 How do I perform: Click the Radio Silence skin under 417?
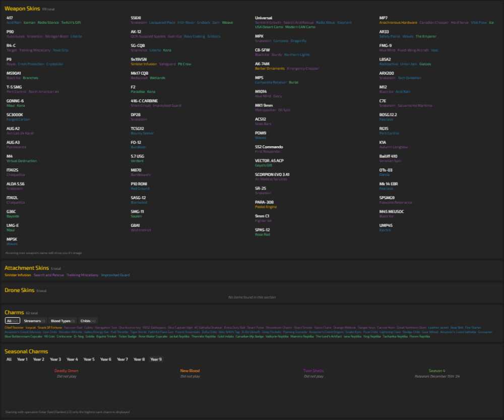(48, 23)
